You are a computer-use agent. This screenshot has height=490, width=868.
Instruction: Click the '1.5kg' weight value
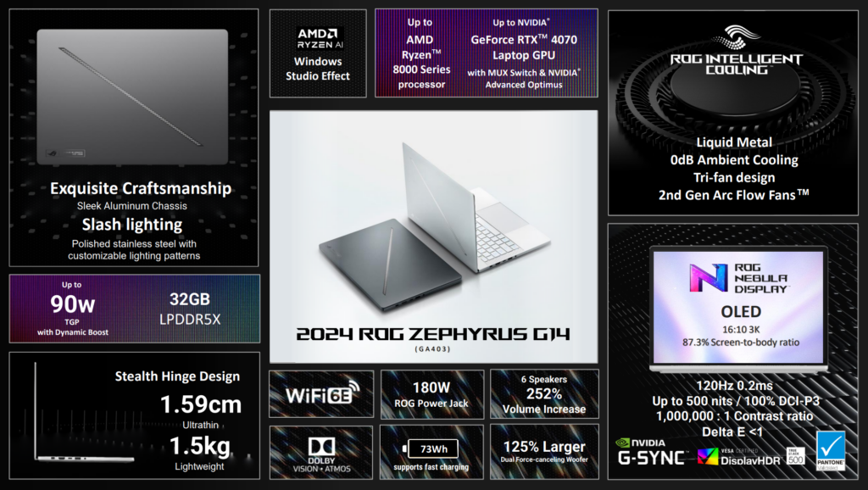pyautogui.click(x=199, y=446)
